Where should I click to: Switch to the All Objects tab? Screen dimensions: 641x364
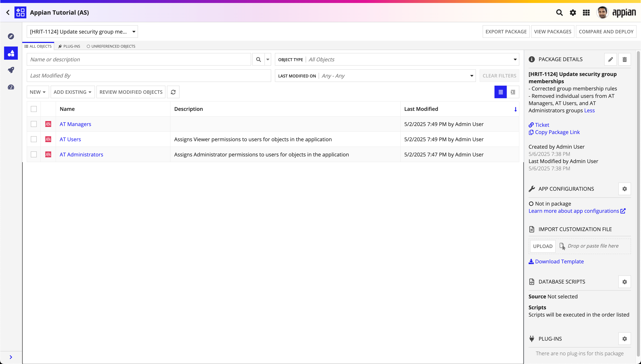pyautogui.click(x=38, y=46)
